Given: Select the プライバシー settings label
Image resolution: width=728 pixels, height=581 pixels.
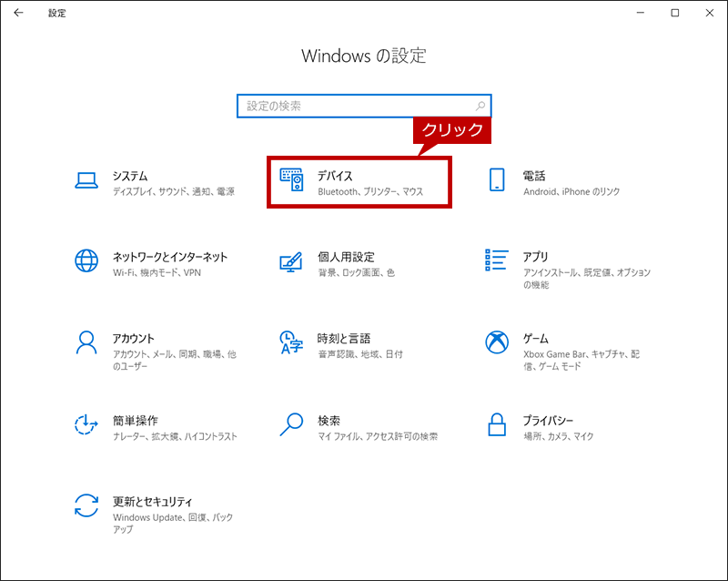Looking at the screenshot, I should click(x=548, y=421).
